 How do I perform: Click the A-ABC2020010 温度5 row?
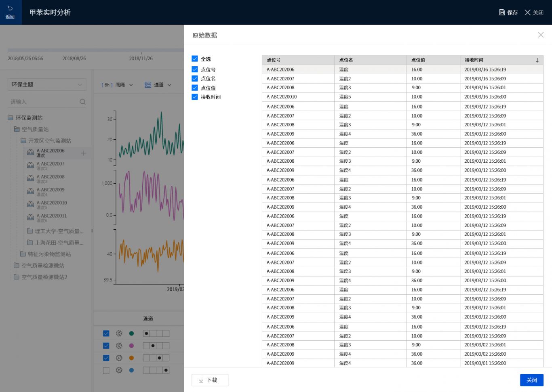click(x=402, y=97)
